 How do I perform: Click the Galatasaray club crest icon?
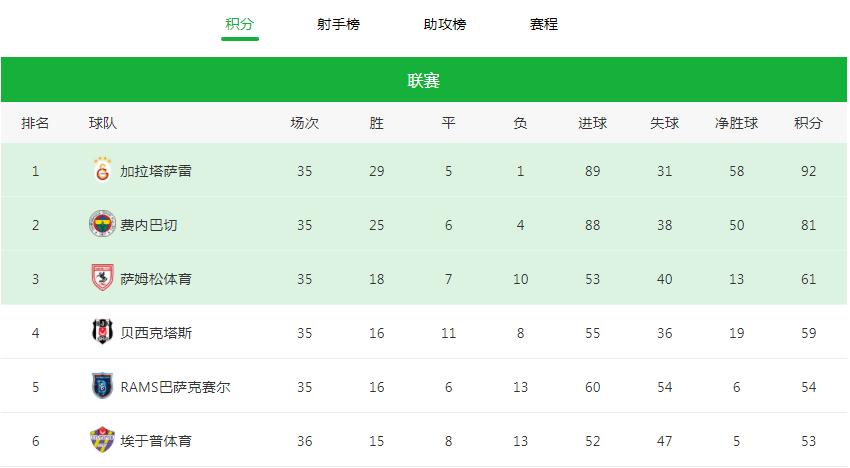(x=102, y=170)
